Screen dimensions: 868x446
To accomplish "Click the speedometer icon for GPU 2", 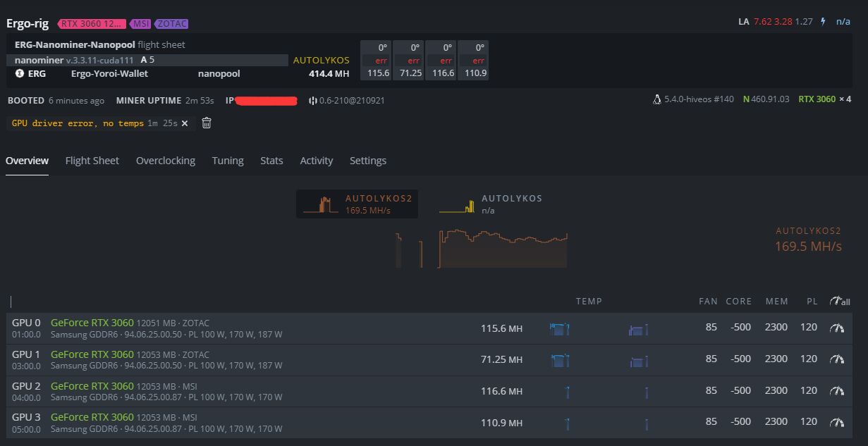I will click(x=837, y=391).
